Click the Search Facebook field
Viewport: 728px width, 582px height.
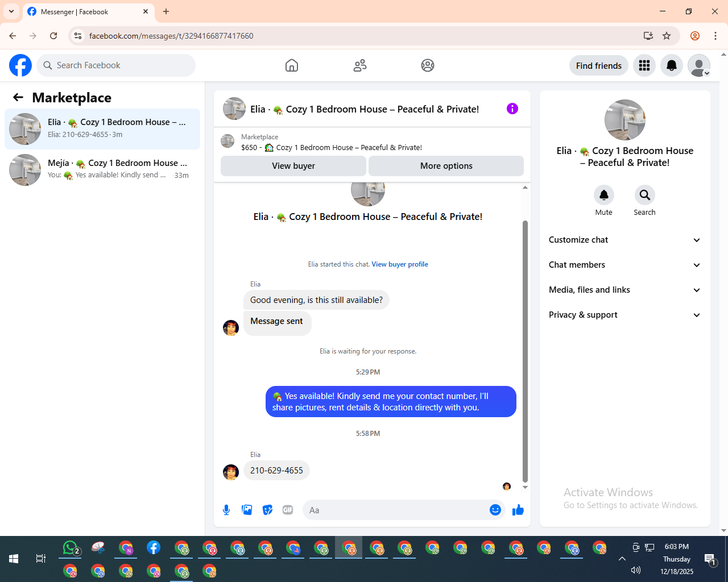[x=116, y=65]
